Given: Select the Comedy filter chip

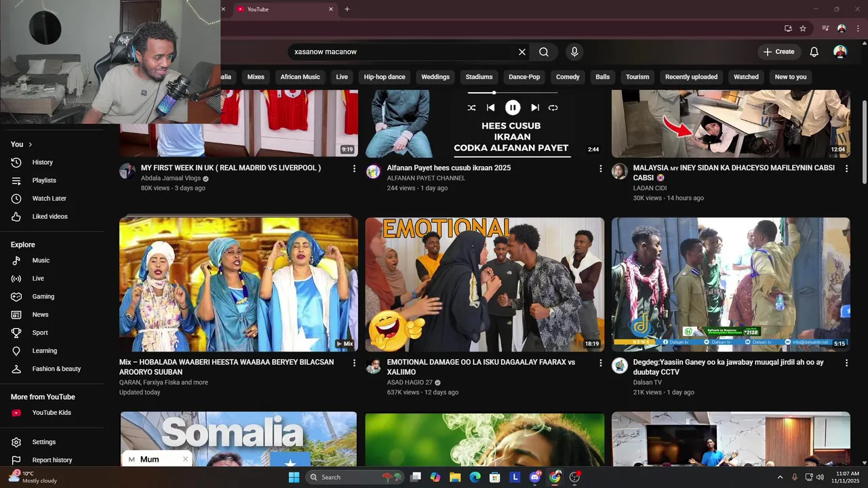Looking at the screenshot, I should point(568,77).
